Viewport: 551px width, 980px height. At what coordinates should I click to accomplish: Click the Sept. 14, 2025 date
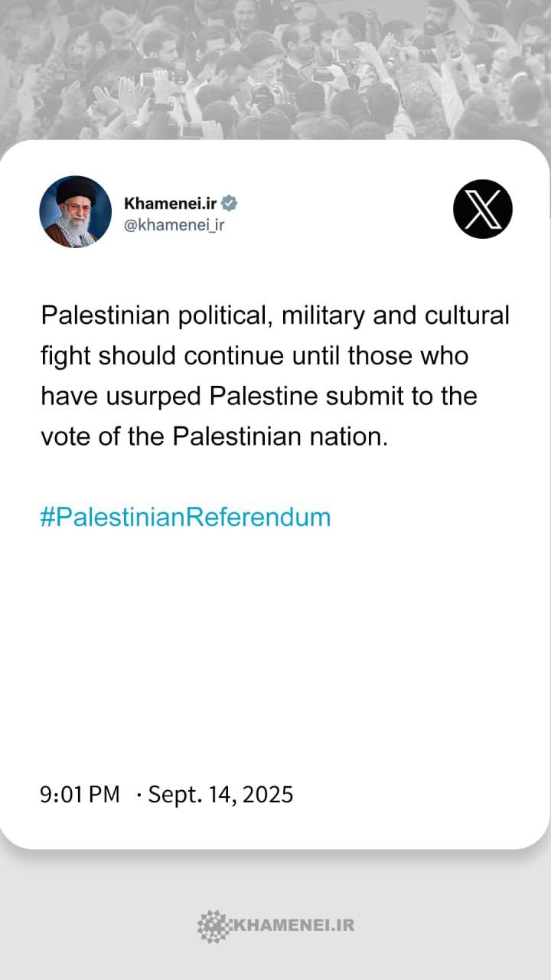(220, 794)
